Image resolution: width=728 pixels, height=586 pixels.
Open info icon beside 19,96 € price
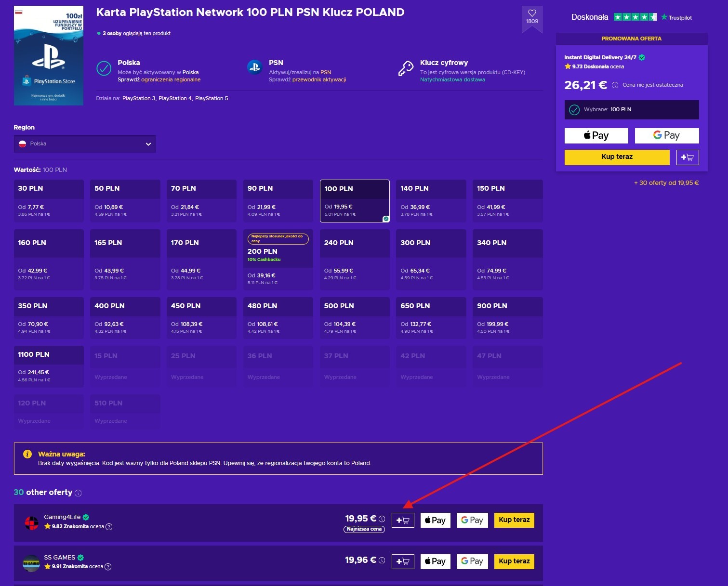[382, 560]
